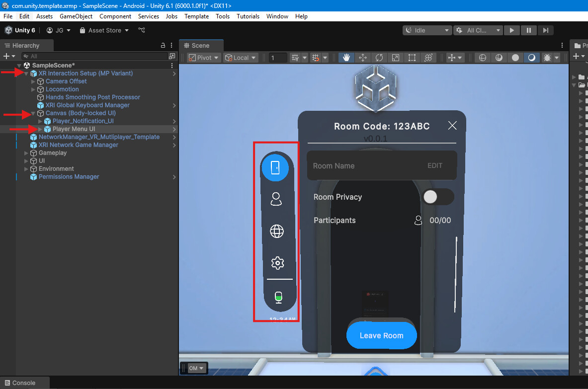
Task: Select the Hand view tool
Action: click(x=346, y=57)
